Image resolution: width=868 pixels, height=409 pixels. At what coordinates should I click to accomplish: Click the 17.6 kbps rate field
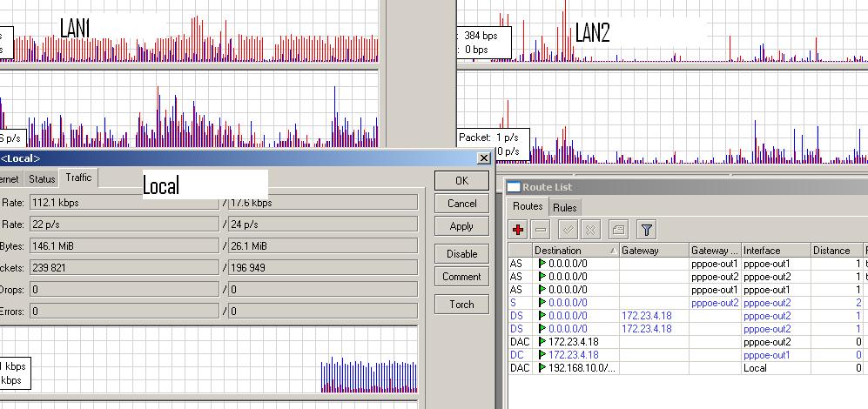(323, 203)
